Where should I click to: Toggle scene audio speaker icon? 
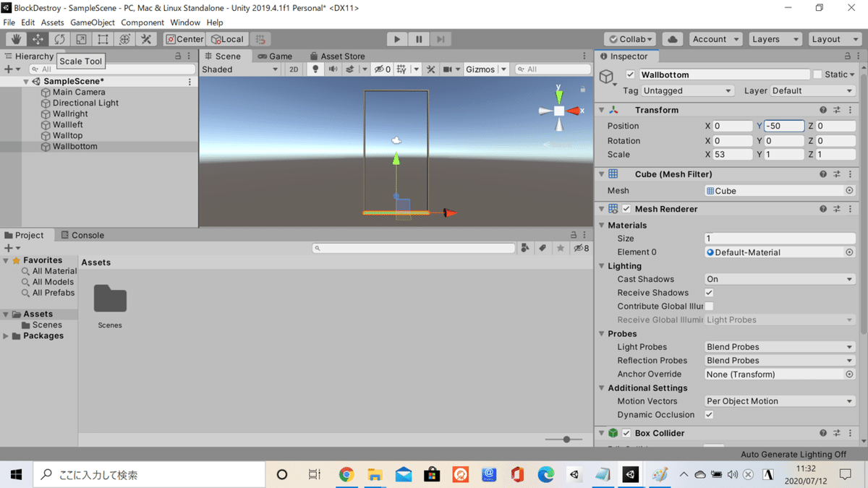(333, 69)
